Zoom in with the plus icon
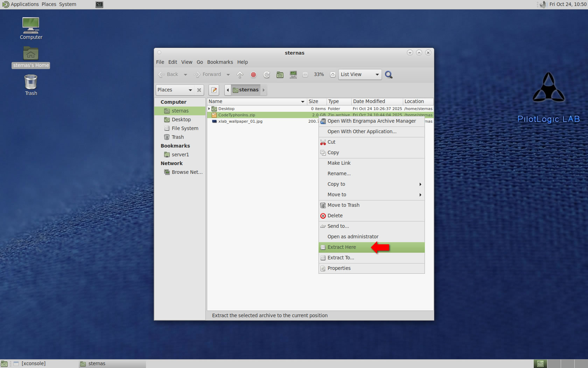 (x=333, y=75)
